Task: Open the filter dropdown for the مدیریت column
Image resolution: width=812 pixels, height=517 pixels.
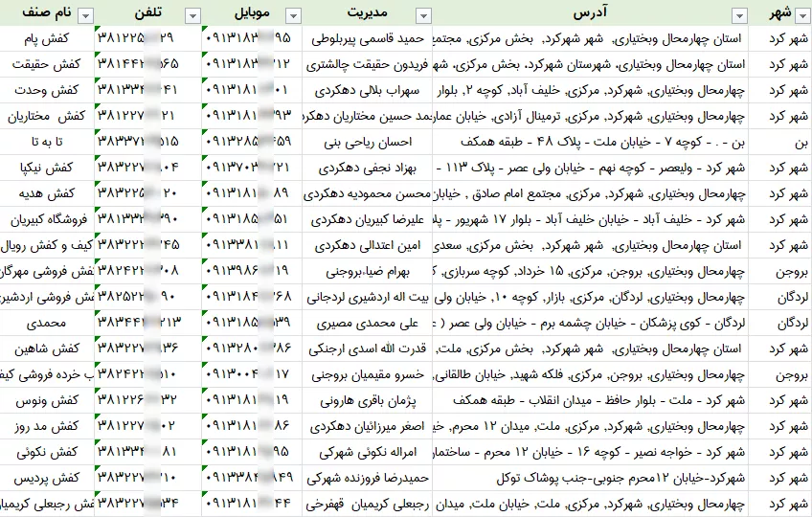Action: [x=423, y=16]
